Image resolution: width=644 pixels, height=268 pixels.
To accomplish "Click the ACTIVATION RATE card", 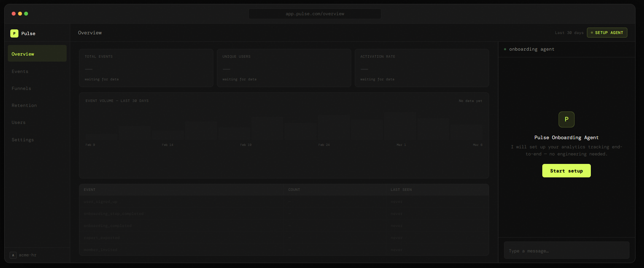I will click(422, 68).
